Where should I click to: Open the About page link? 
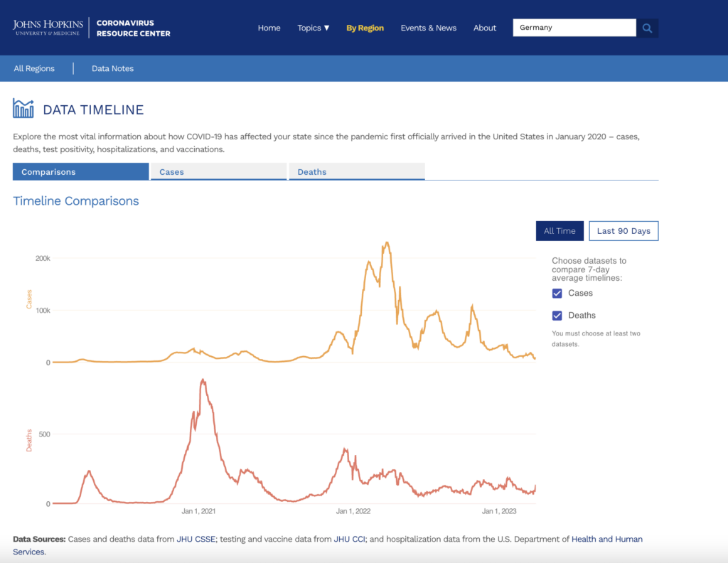tap(485, 28)
